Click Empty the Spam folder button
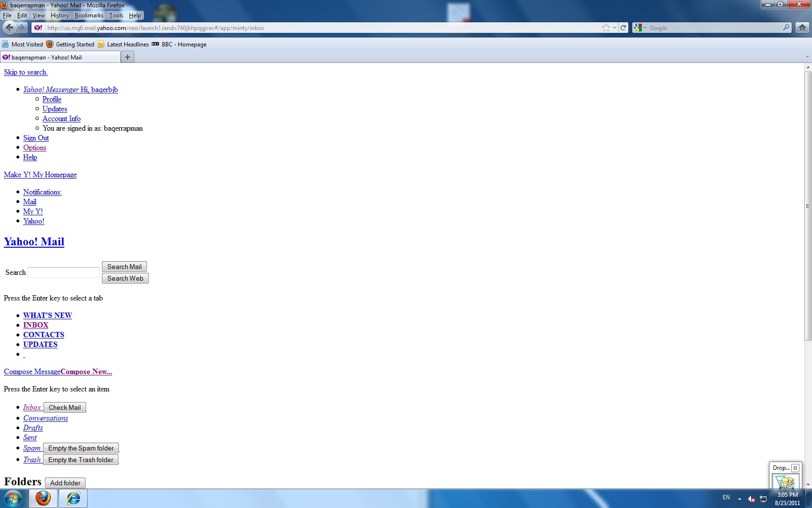This screenshot has width=812, height=508. point(81,448)
